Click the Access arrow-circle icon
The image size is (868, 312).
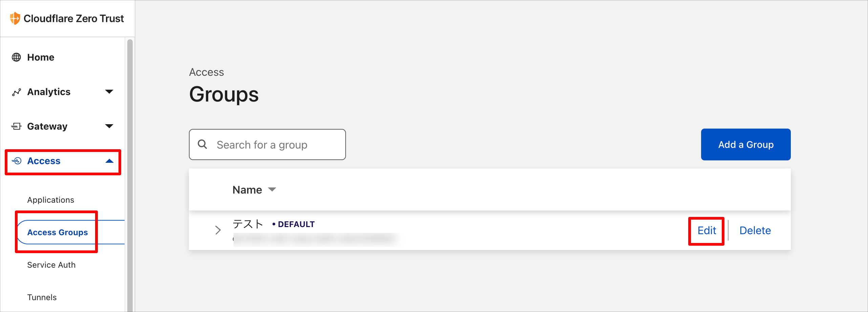point(17,161)
